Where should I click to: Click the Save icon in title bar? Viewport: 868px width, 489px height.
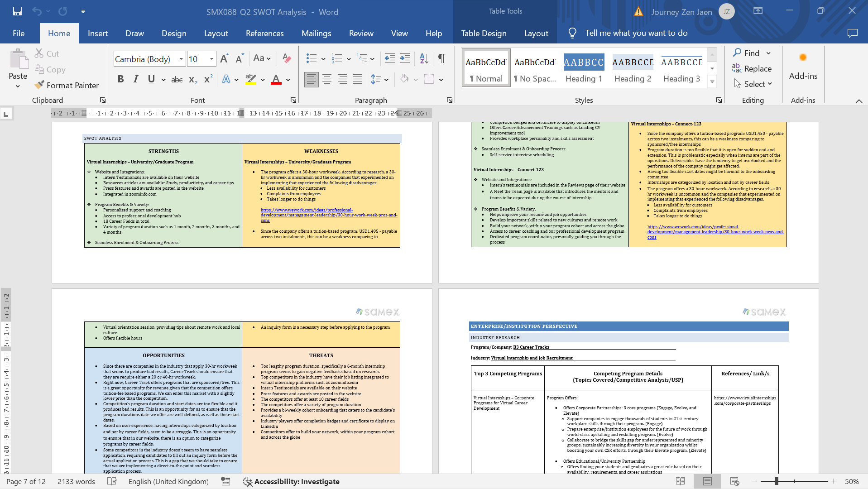pos(17,11)
